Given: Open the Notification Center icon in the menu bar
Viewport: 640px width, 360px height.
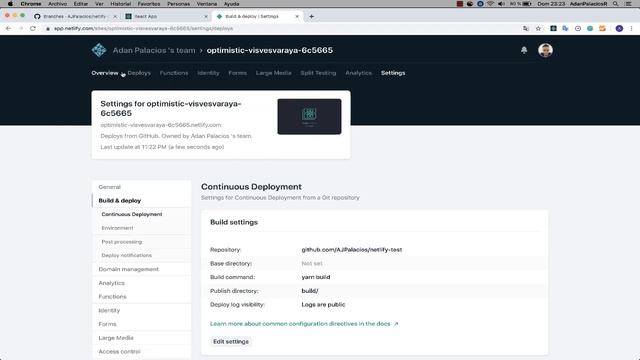Looking at the screenshot, I should 629,4.
